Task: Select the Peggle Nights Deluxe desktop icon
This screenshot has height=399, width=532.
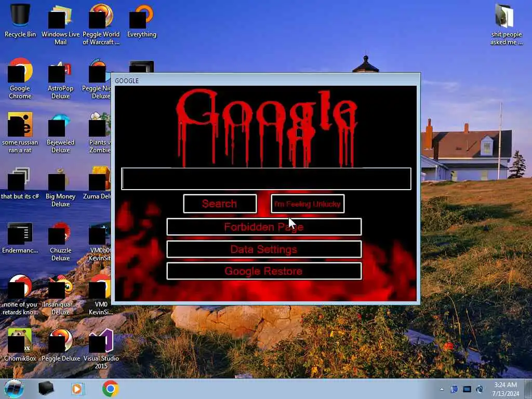Action: (x=97, y=79)
